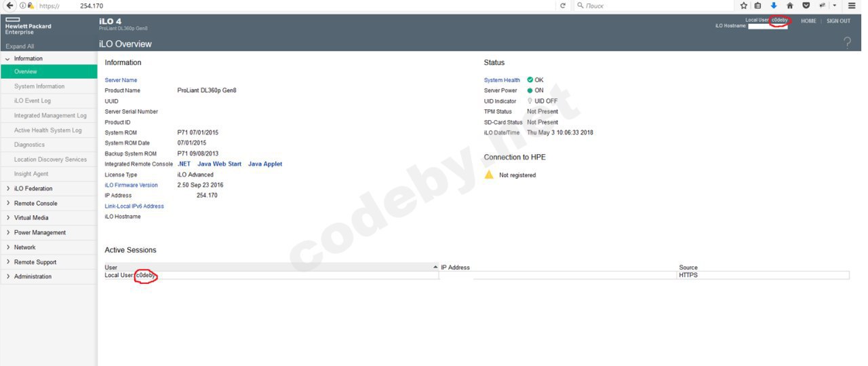Bookmark this page with star icon
868x366 pixels.
(x=744, y=5)
